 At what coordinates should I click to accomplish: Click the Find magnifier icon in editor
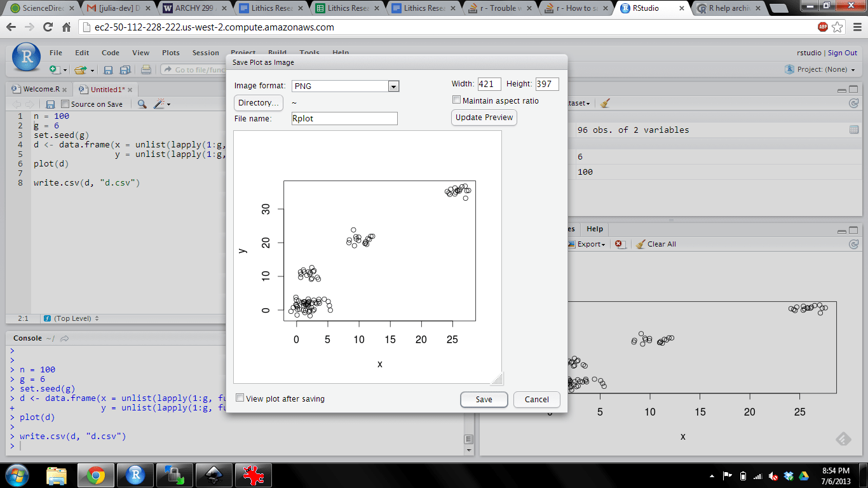click(142, 104)
